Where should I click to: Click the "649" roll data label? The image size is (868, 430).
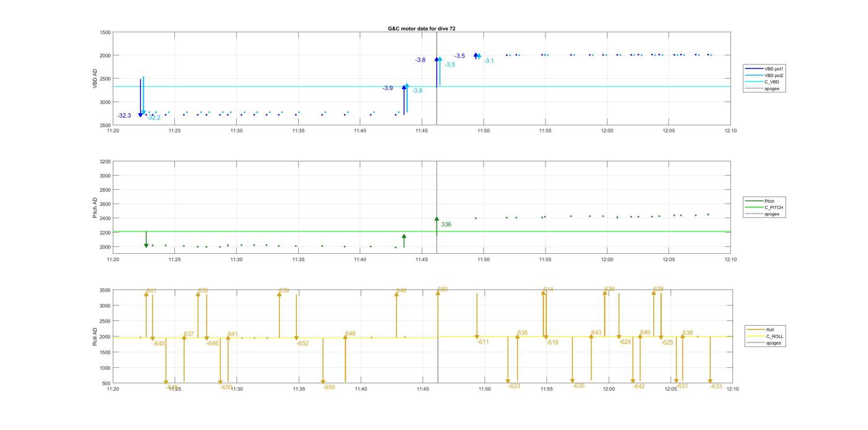[x=645, y=333]
